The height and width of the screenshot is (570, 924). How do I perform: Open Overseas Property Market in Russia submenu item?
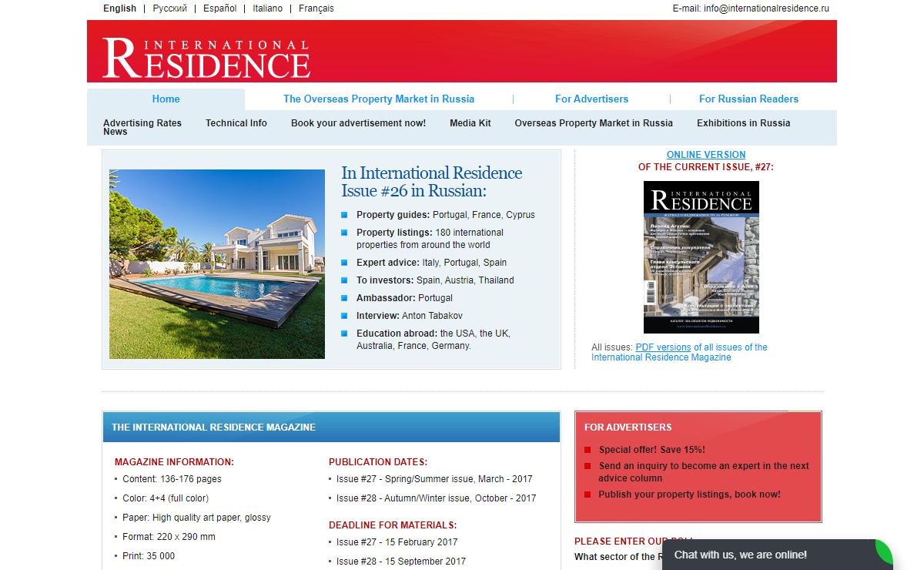tap(594, 122)
